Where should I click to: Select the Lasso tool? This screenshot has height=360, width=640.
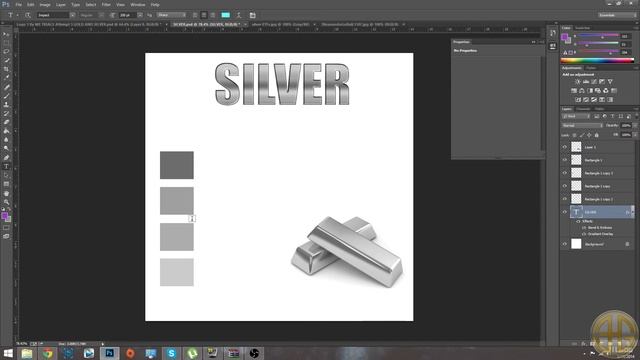tap(6, 52)
